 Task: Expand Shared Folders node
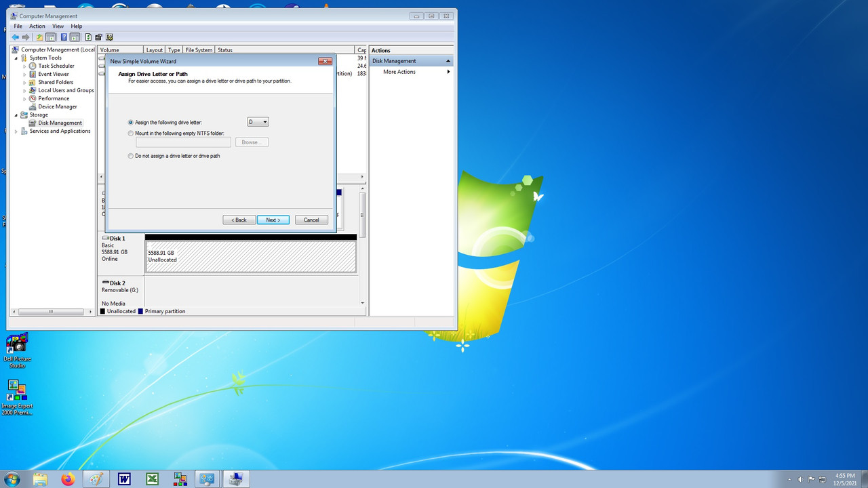[x=24, y=82]
